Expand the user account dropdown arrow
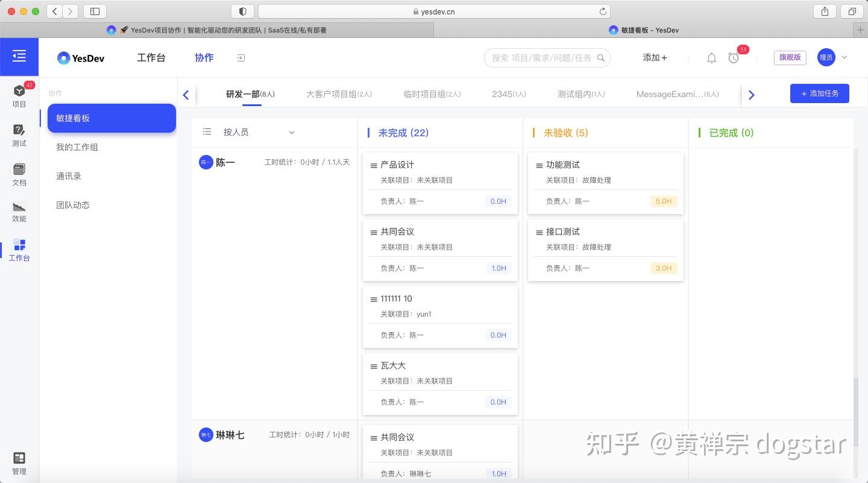Screen dimensions: 868x483 tap(844, 57)
